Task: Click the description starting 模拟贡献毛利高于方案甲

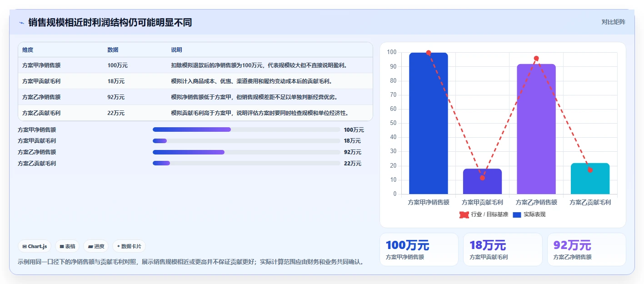Action: [x=260, y=113]
